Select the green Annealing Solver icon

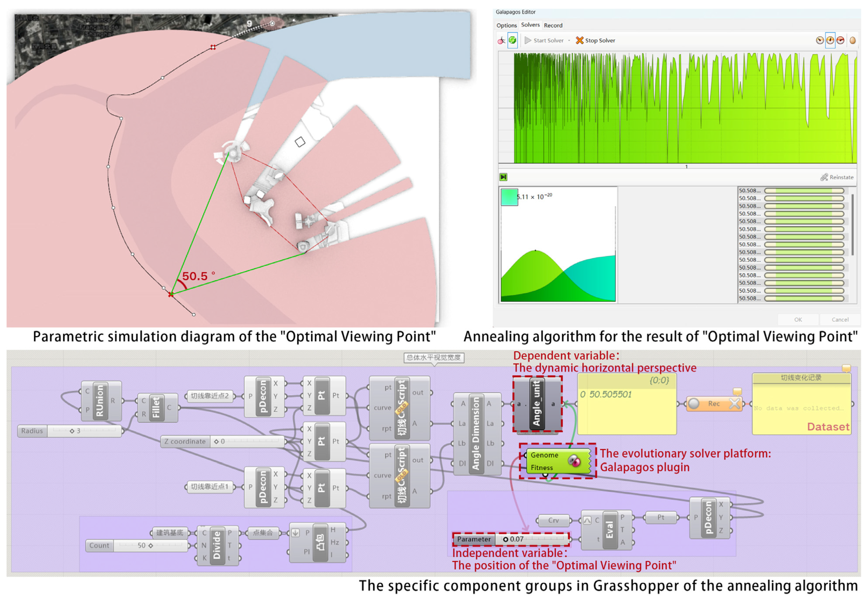pyautogui.click(x=512, y=40)
